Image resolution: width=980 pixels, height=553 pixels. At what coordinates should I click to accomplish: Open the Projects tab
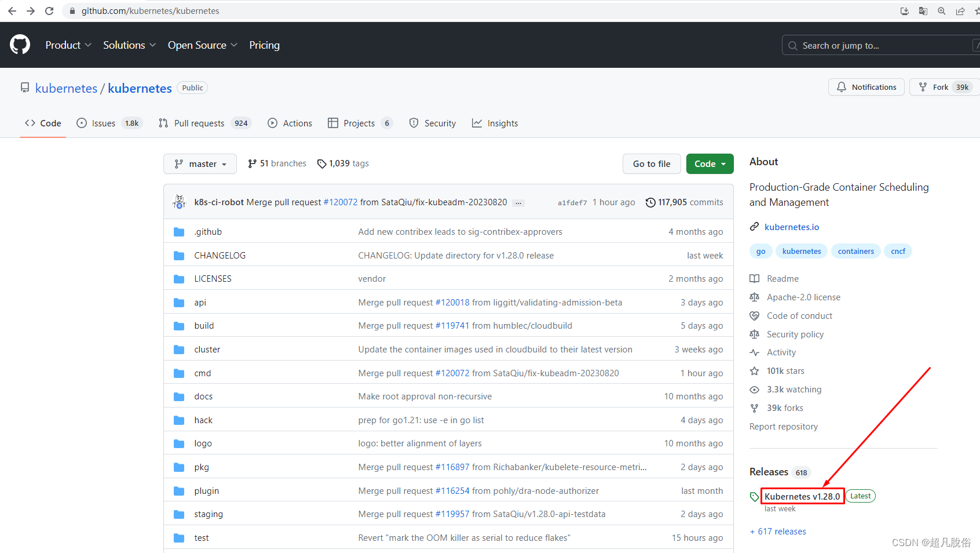point(360,123)
